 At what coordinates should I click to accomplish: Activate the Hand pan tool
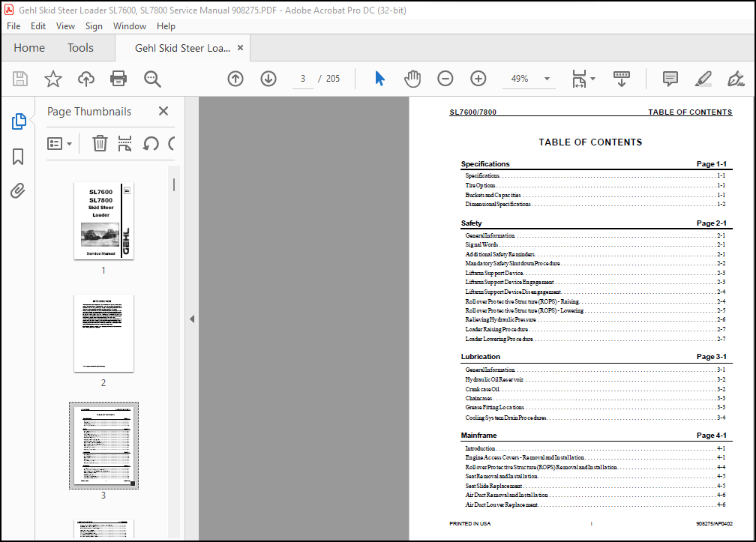click(412, 79)
